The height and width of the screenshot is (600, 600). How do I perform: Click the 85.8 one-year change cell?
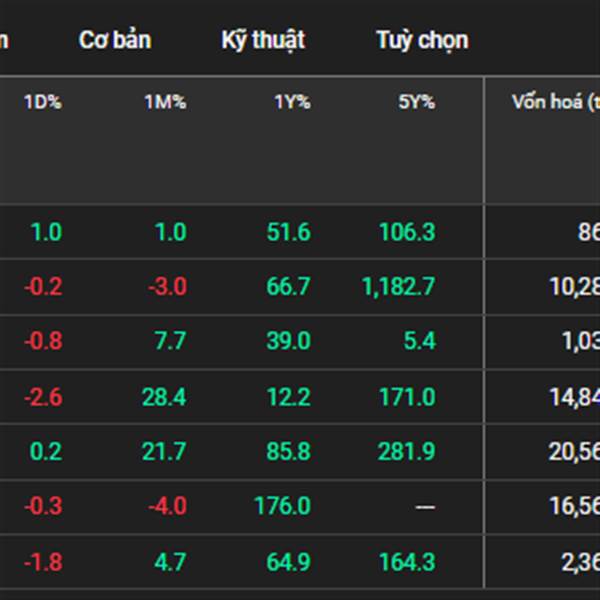coord(290,452)
